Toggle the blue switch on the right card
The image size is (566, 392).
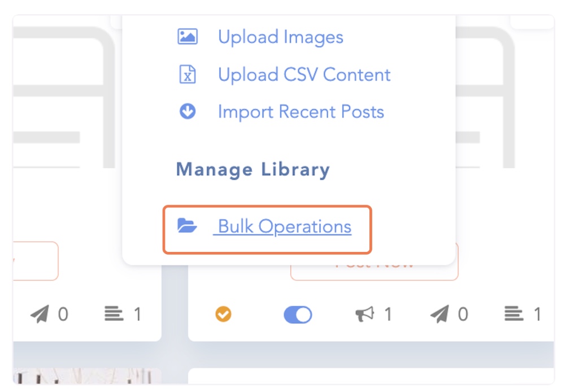(x=298, y=314)
